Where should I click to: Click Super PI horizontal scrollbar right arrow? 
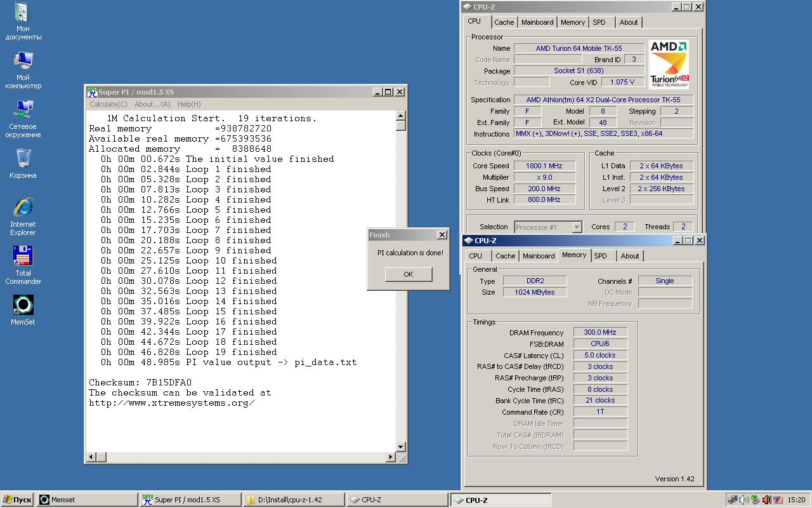click(391, 457)
